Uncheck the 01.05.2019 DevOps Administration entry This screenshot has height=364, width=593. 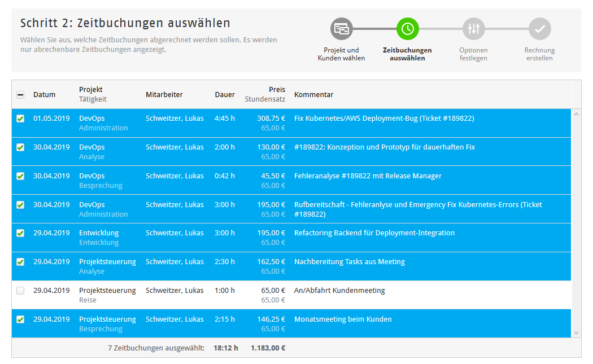20,119
